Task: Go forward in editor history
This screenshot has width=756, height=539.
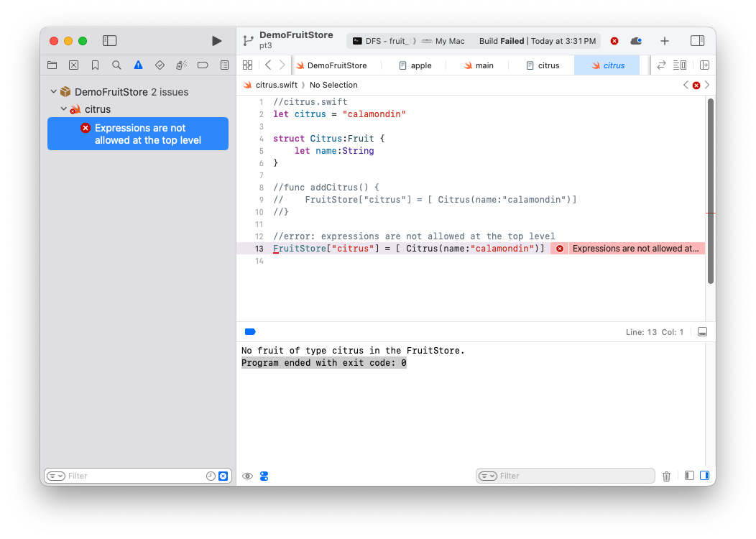Action: pyautogui.click(x=282, y=65)
